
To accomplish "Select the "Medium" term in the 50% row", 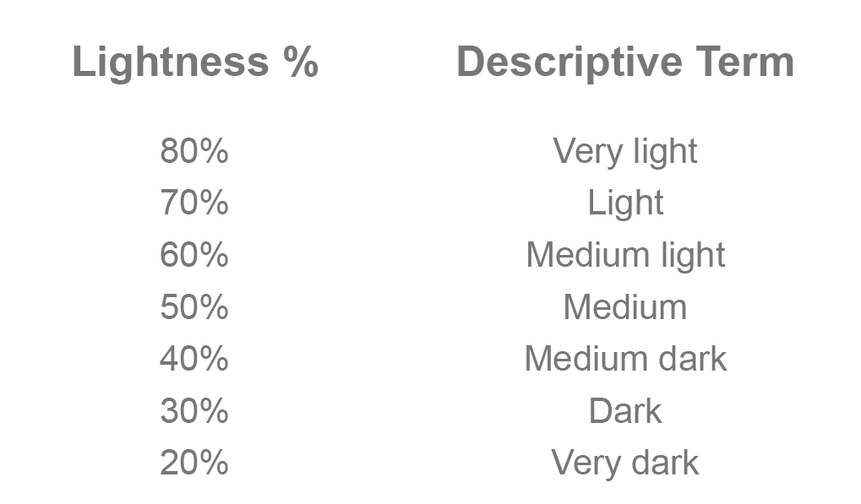I will pyautogui.click(x=625, y=307).
